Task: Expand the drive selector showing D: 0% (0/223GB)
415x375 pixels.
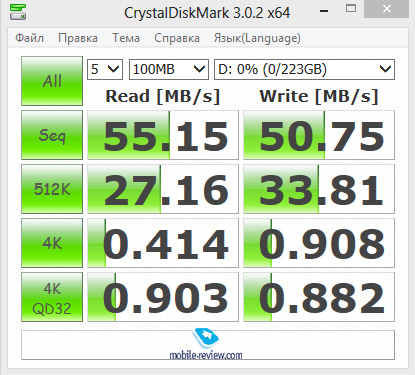Action: 304,69
